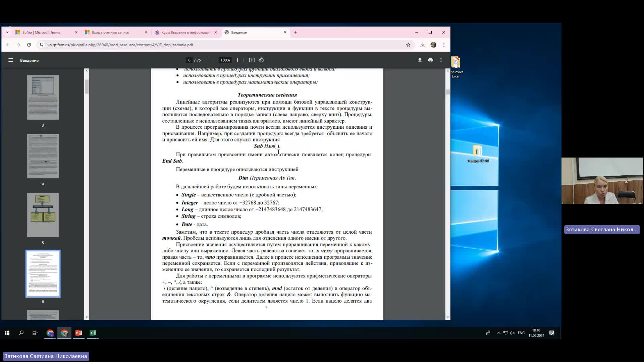Click the muted volume tray icon
644x362 pixels.
pyautogui.click(x=512, y=333)
